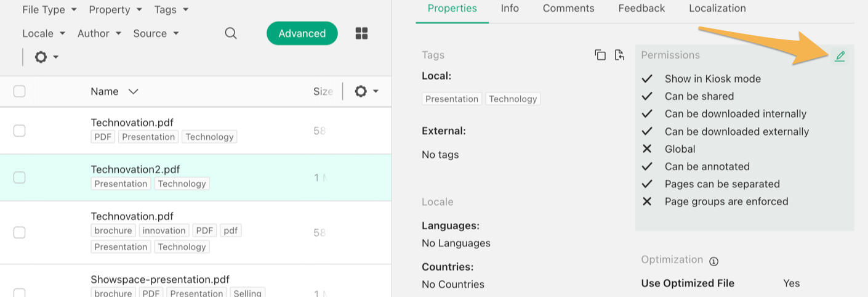Click 'Pages can be separated' permission

click(x=722, y=184)
